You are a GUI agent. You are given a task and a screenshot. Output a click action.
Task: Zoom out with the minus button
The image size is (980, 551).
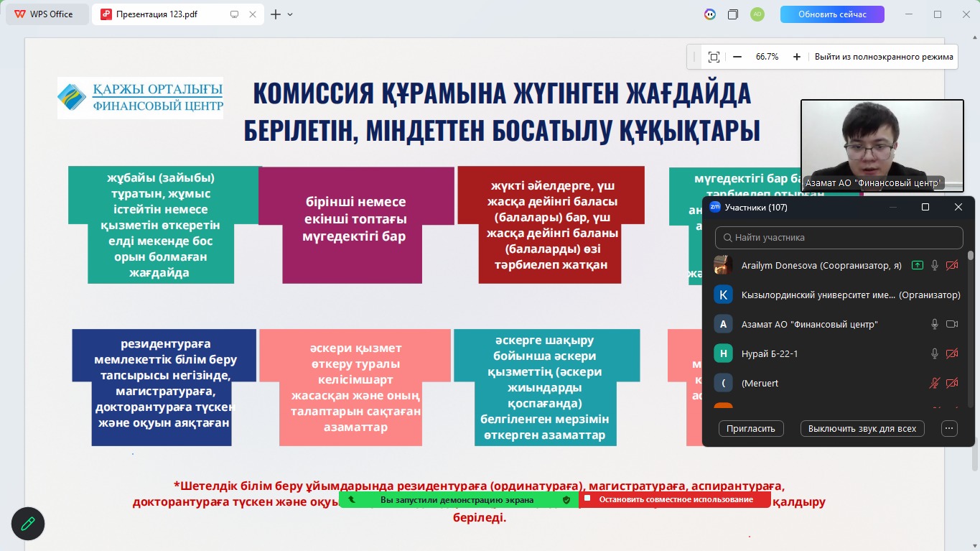pos(737,57)
